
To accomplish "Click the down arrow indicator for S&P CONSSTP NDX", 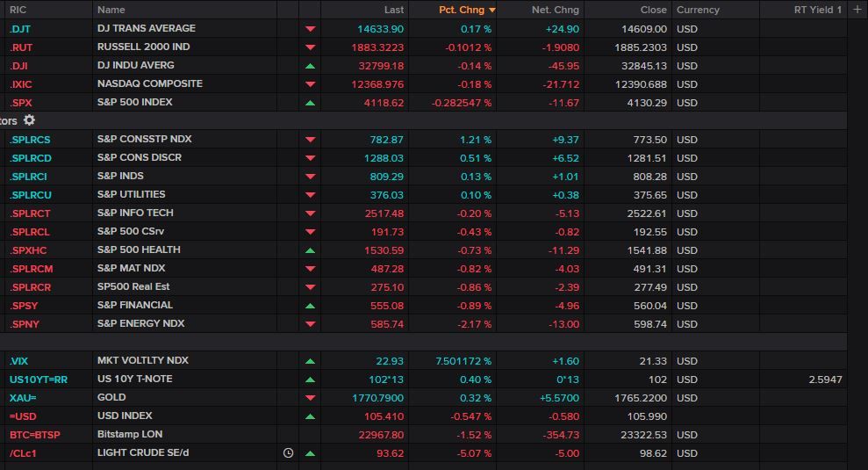I will (x=310, y=140).
